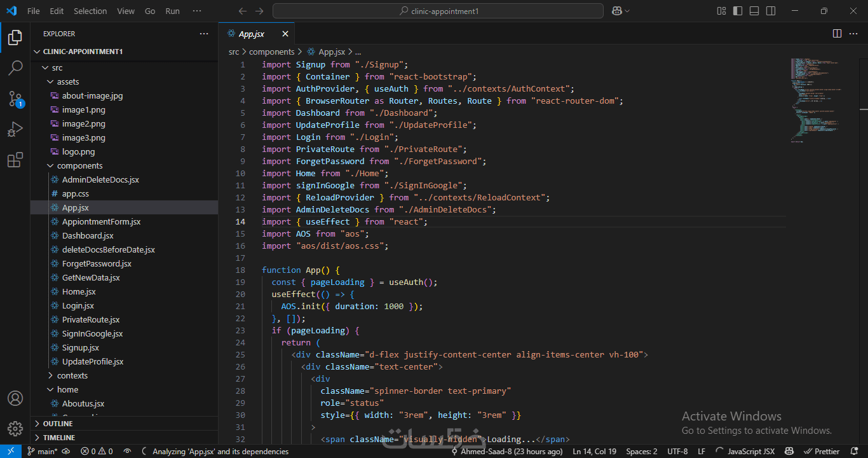868x458 pixels.
Task: Open the Run and Debug view
Action: 15,130
